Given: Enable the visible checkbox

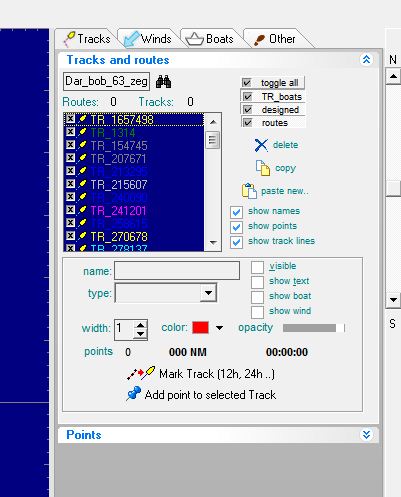Looking at the screenshot, I should pos(257,267).
